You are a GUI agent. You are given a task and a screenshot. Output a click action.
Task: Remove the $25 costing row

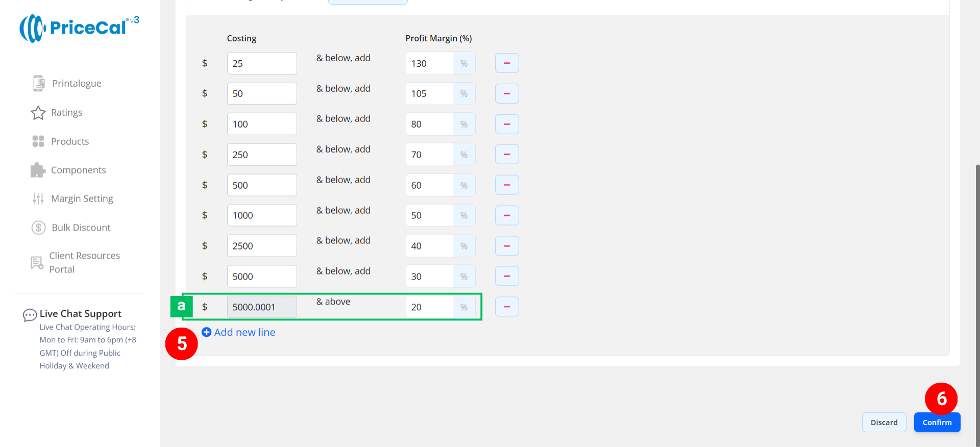coord(506,63)
